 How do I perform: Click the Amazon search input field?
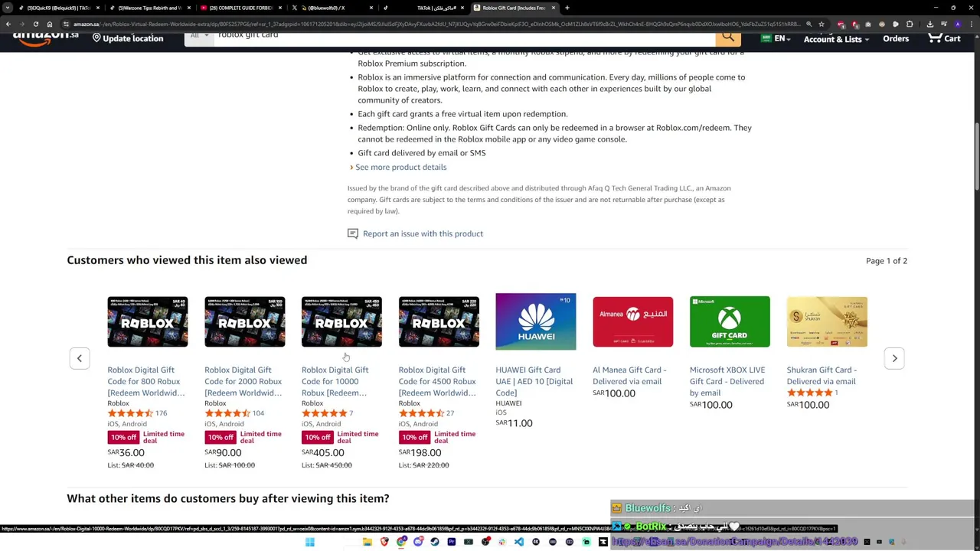[x=465, y=36]
